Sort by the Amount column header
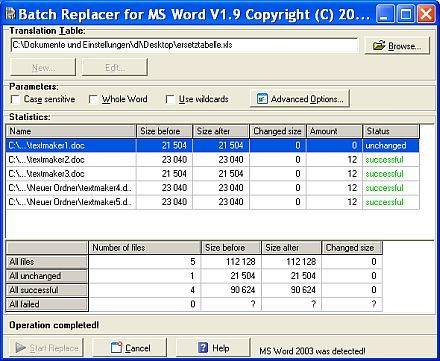Screen dimensions: 440x361 pos(334,131)
